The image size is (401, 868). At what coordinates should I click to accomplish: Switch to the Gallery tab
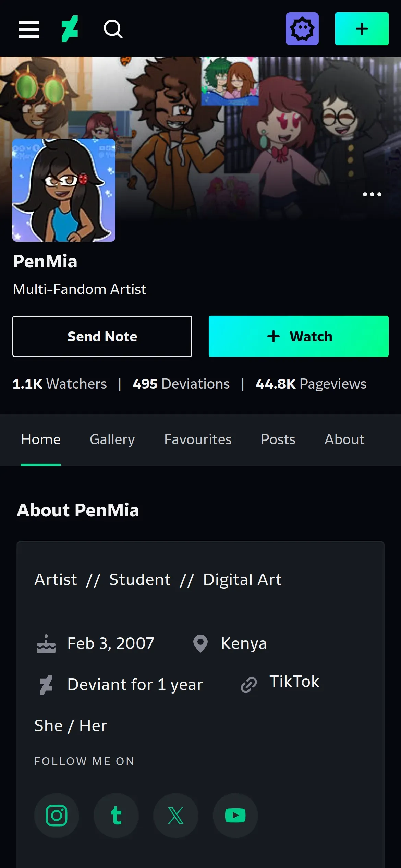point(112,439)
